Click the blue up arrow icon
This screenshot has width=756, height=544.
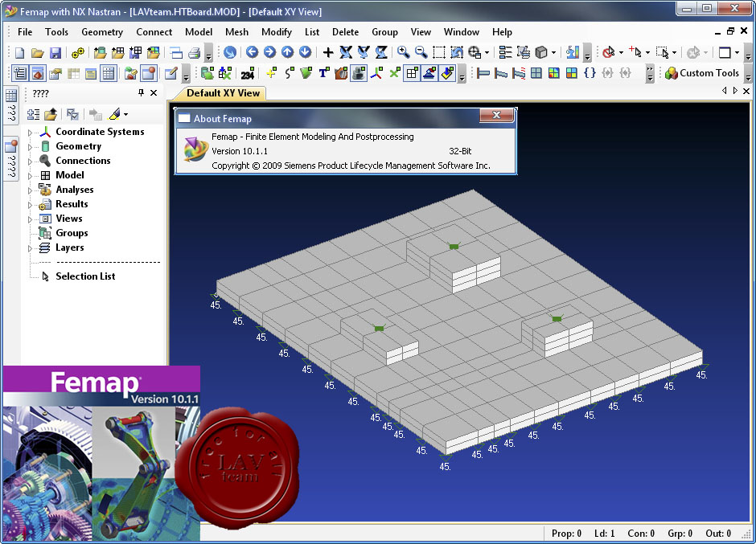287,52
